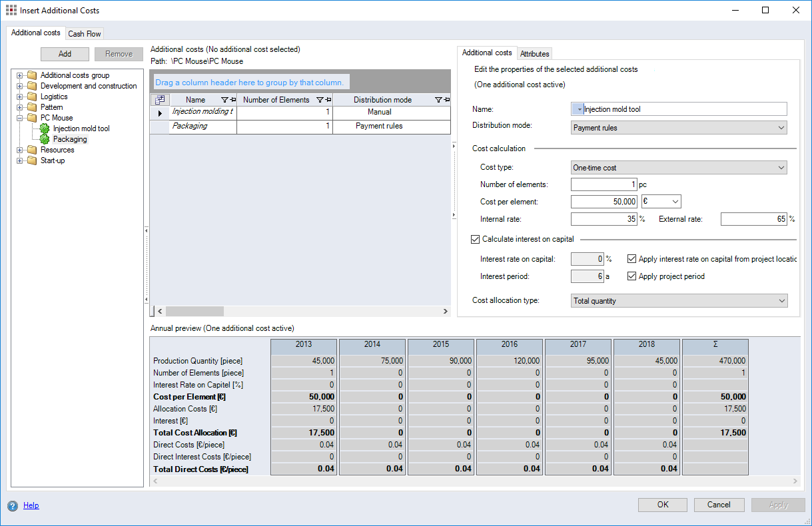
Task: Click the Add button
Action: coord(65,54)
